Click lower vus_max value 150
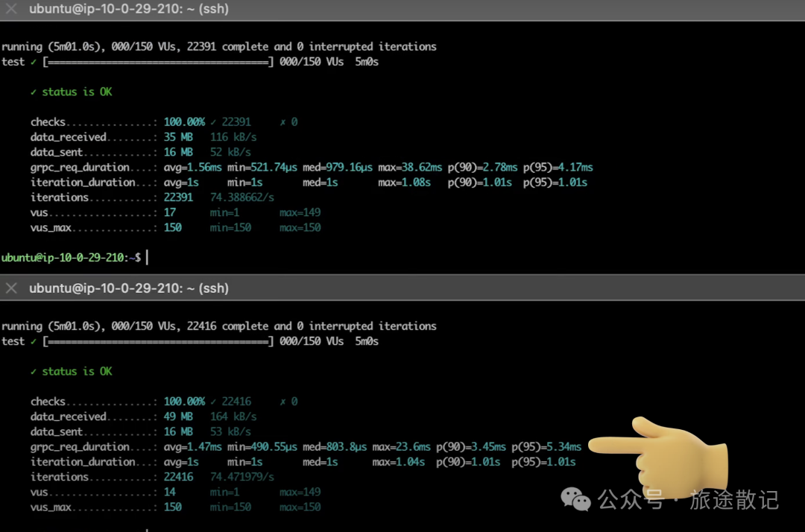This screenshot has width=805, height=532. coord(172,507)
